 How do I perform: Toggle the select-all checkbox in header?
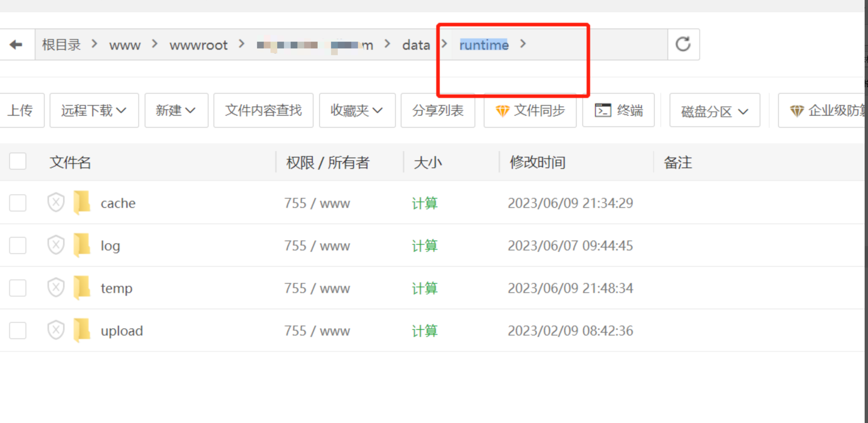pos(17,161)
